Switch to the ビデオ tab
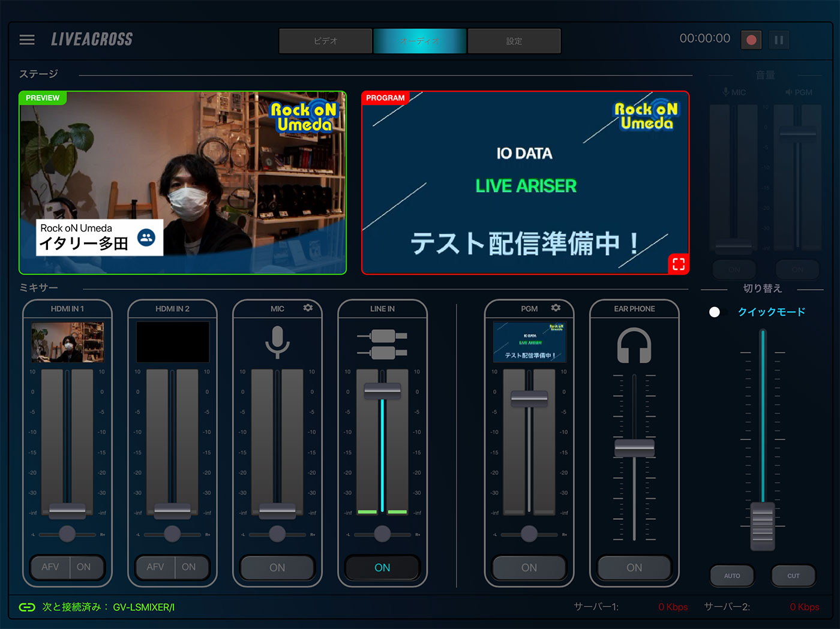This screenshot has width=840, height=629. tap(325, 41)
